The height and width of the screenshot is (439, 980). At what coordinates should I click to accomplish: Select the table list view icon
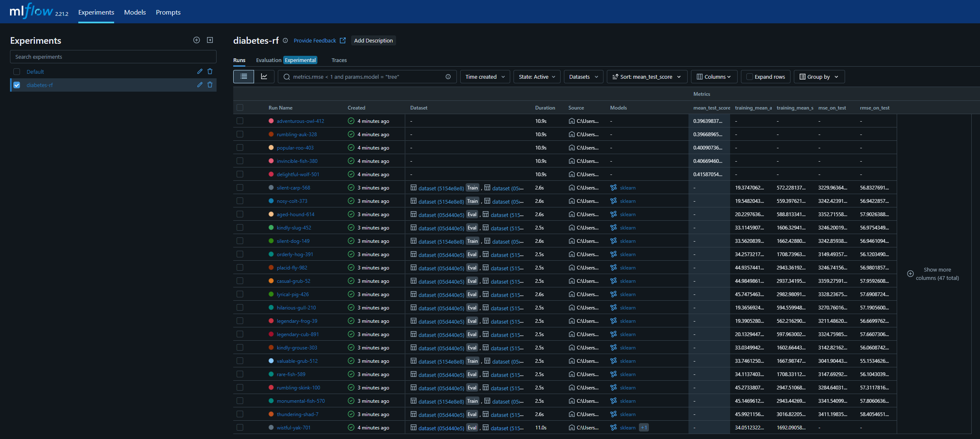(x=244, y=77)
